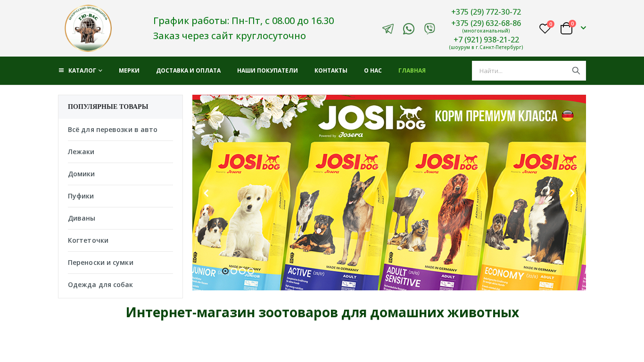Viewport: 644px width, 362px height.
Task: Click the График работы schedule text
Action: point(244,21)
